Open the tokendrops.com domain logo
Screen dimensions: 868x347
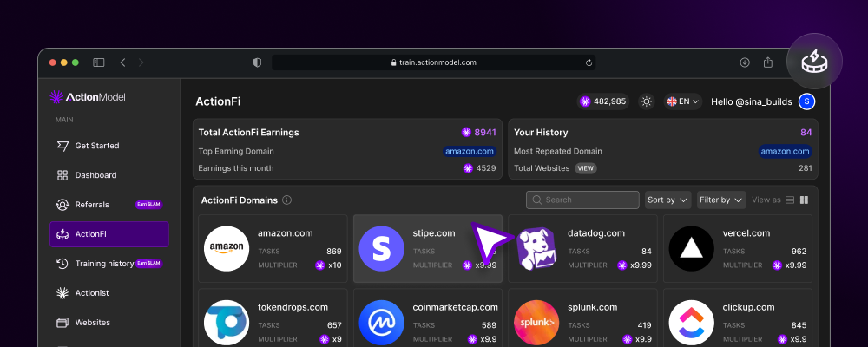(227, 323)
